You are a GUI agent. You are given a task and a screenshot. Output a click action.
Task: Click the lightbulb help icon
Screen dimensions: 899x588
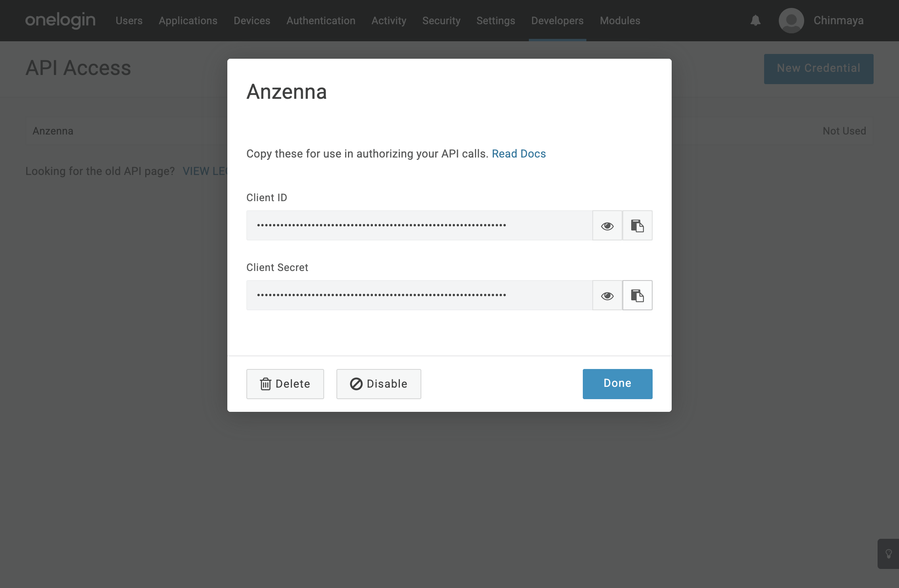tap(889, 554)
